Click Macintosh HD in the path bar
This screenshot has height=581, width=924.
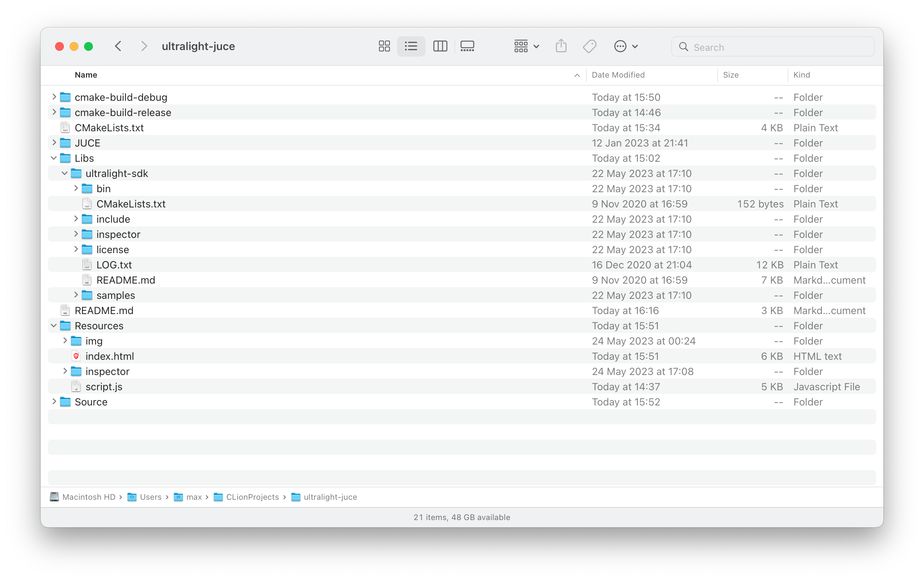(88, 497)
